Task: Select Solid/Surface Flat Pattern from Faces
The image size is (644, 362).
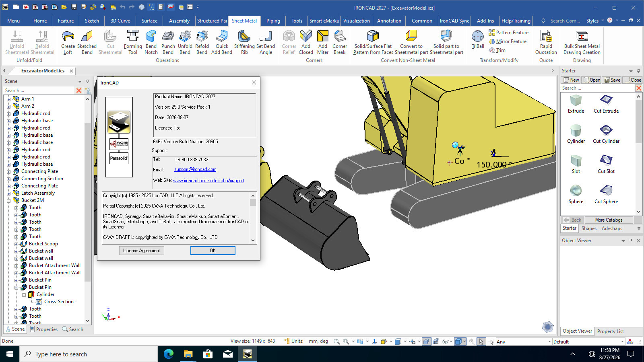Action: 373,42
